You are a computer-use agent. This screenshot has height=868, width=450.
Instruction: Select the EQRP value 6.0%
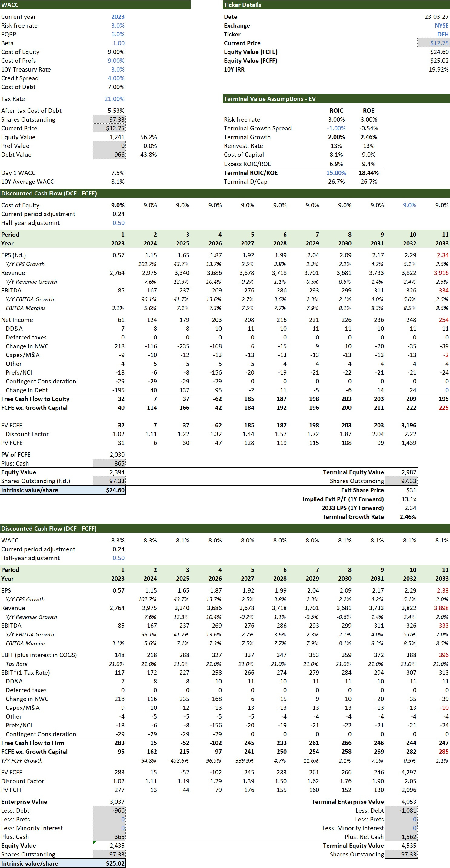(118, 34)
